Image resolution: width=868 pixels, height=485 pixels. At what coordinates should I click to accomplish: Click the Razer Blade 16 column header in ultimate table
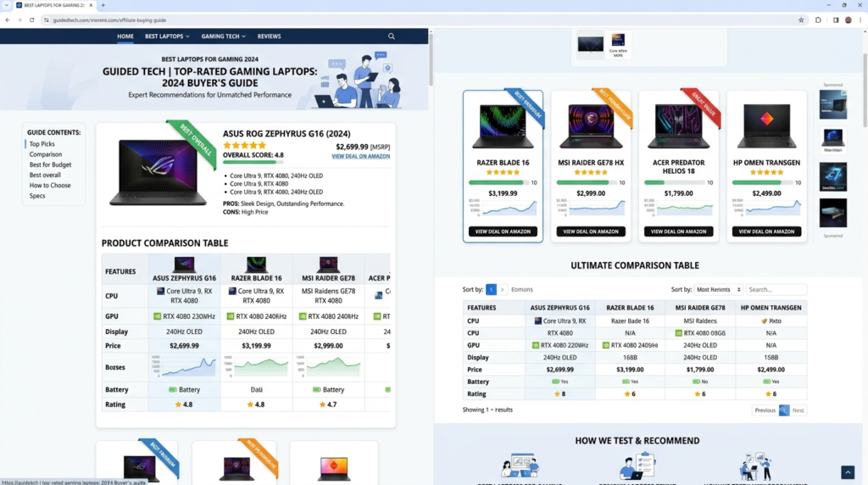click(630, 308)
